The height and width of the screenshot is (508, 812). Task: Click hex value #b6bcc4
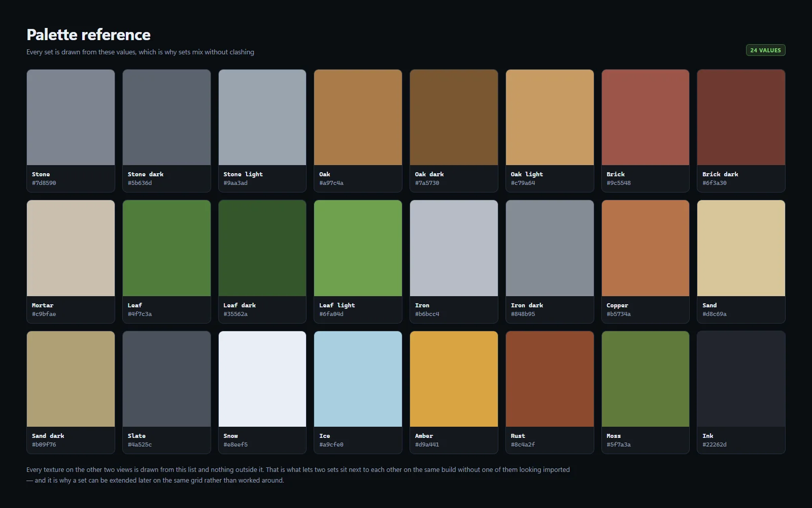click(427, 314)
